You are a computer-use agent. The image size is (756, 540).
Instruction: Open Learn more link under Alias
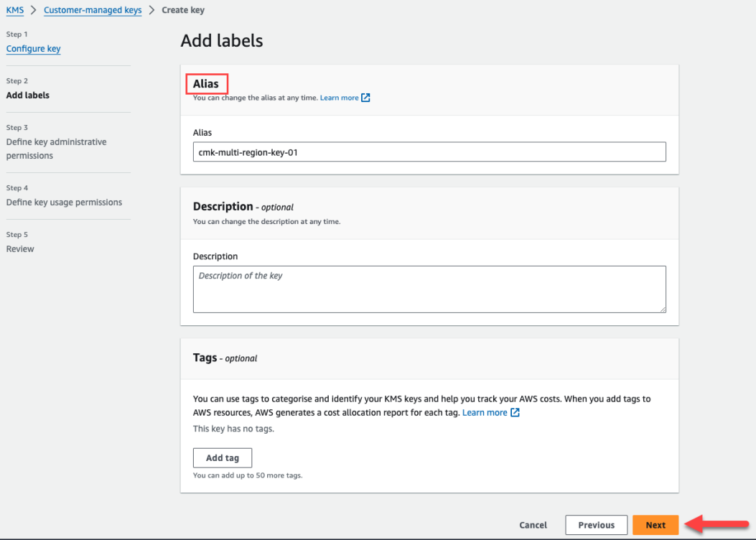[x=340, y=98]
